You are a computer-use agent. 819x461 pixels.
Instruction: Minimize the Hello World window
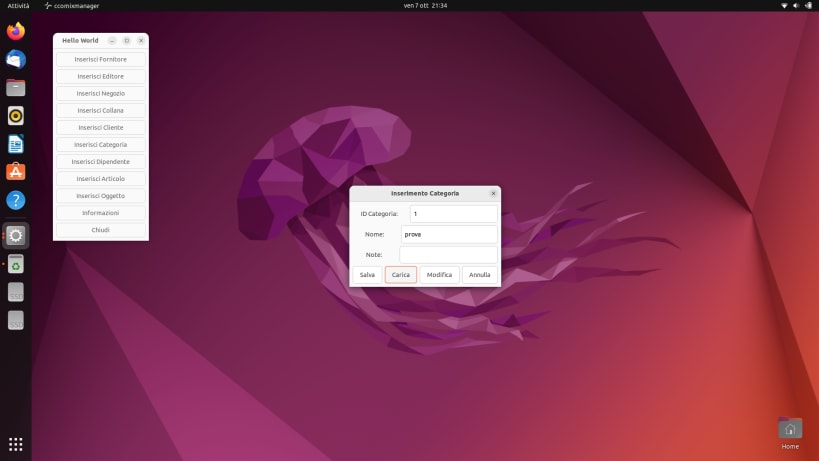tap(112, 41)
